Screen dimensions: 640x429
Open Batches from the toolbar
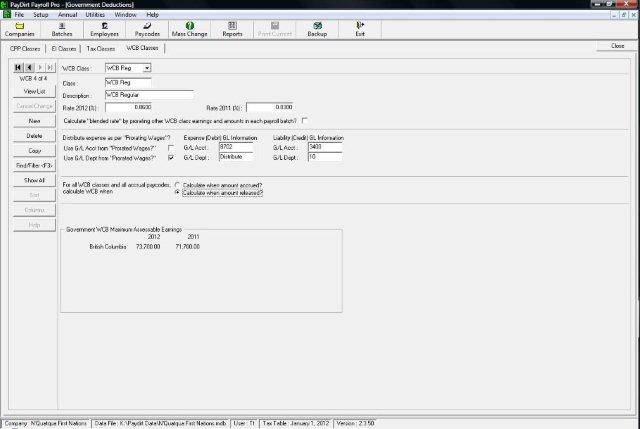pos(62,29)
